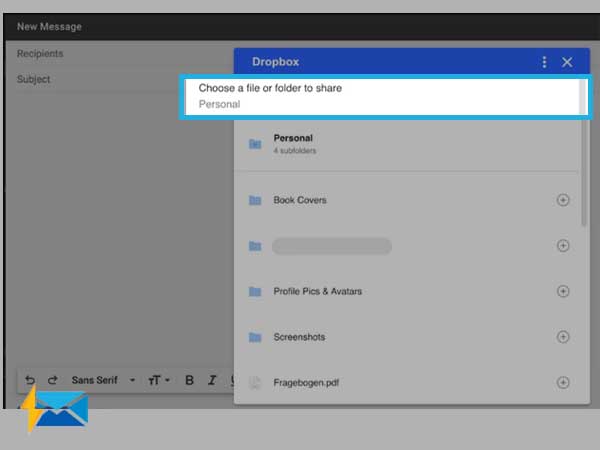
Task: Open the Book Covers folder icon
Action: pos(255,200)
